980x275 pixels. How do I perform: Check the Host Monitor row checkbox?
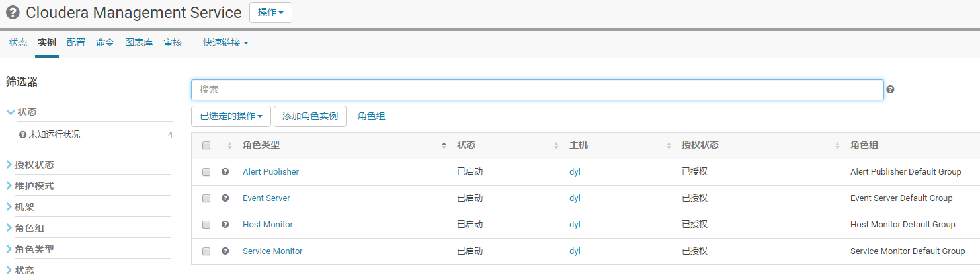point(206,225)
